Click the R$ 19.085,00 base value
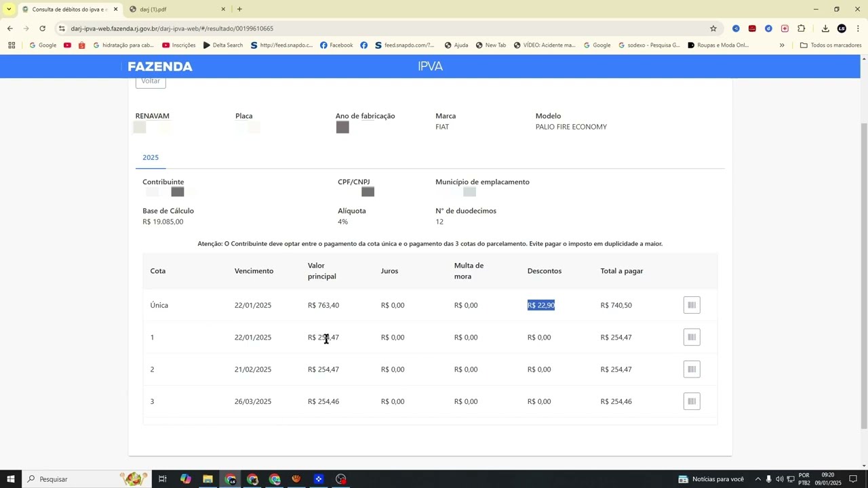Image resolution: width=868 pixels, height=488 pixels. click(x=163, y=222)
